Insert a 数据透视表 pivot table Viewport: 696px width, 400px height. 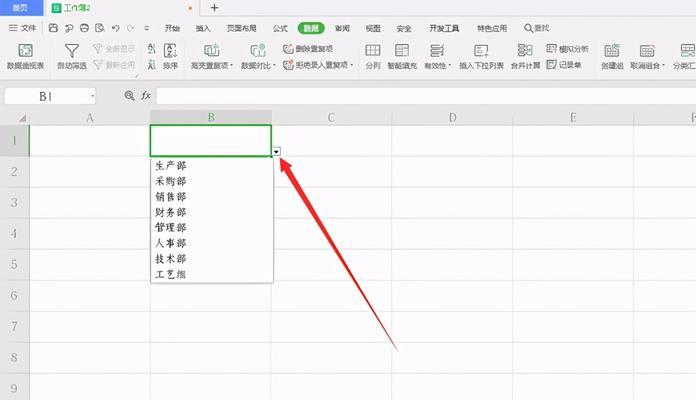point(25,56)
